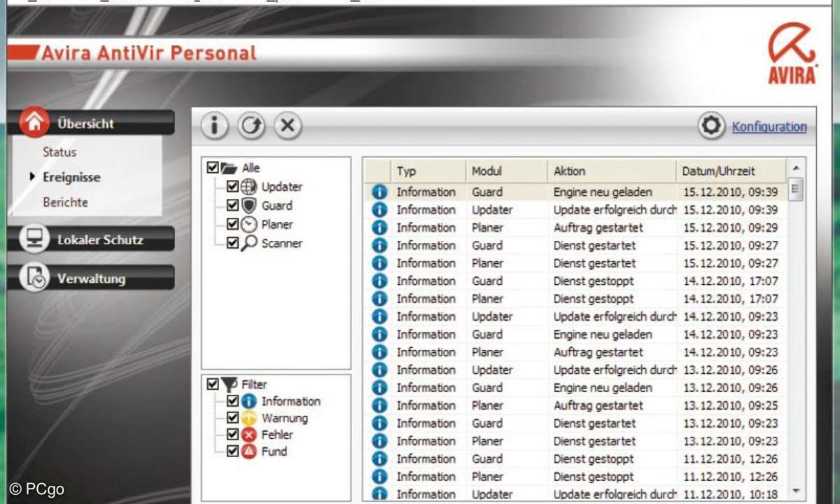Viewport: 840px width, 504px height.
Task: Toggle the Warnung filter checkbox
Action: click(233, 418)
